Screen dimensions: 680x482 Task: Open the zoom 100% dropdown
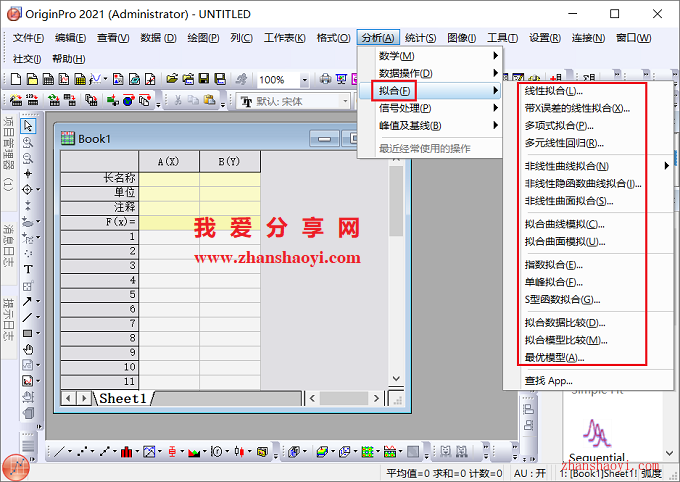tap(304, 80)
